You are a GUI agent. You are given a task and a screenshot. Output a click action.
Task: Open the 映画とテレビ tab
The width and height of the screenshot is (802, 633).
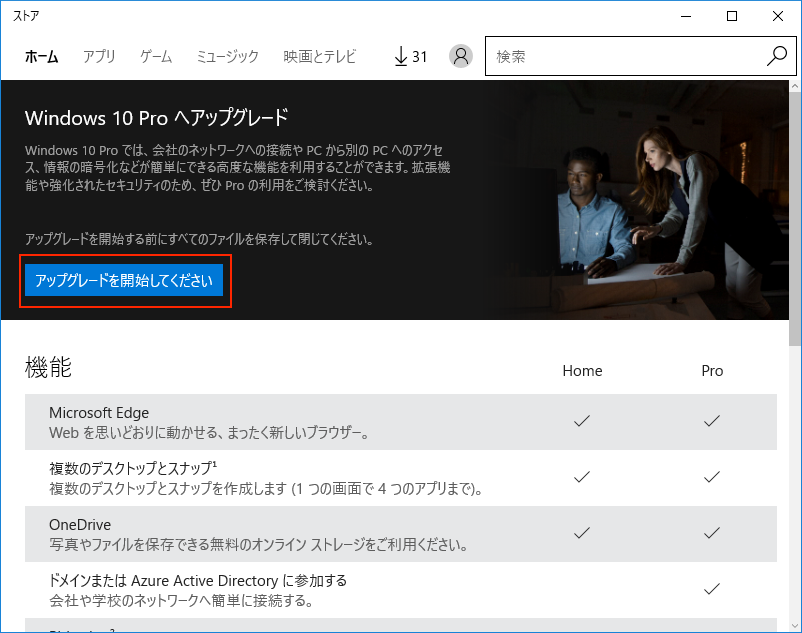[x=319, y=57]
